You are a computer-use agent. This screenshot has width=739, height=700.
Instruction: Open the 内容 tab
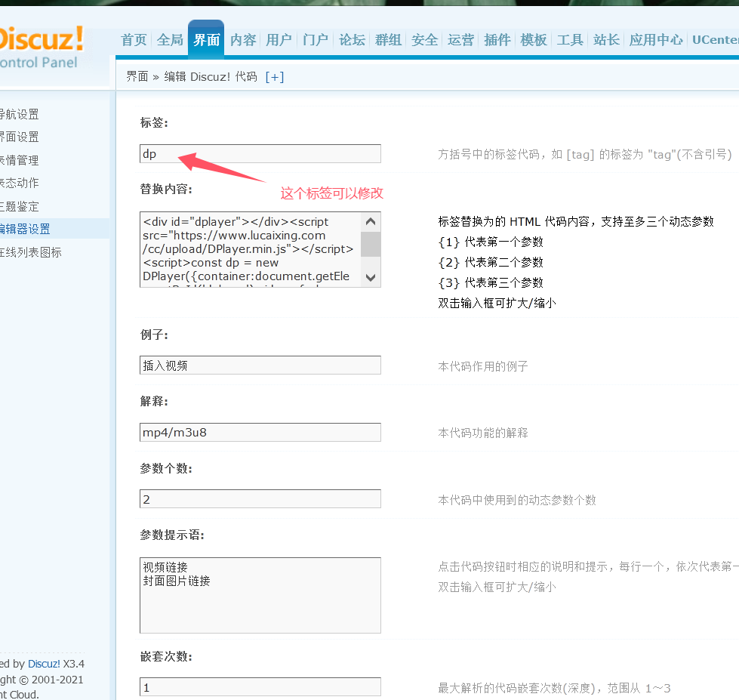[x=243, y=40]
